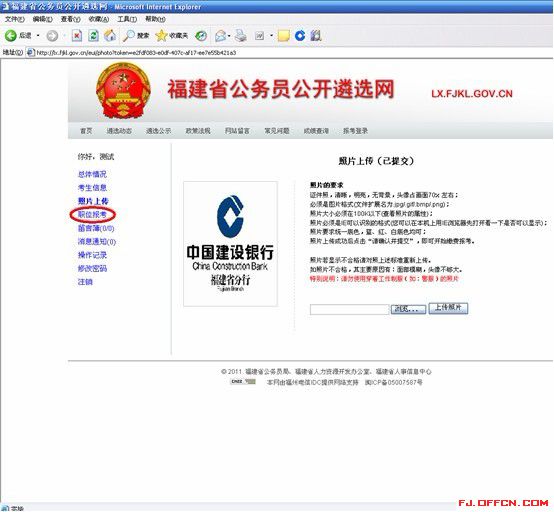Click the printer icon in toolbar

pos(241,36)
